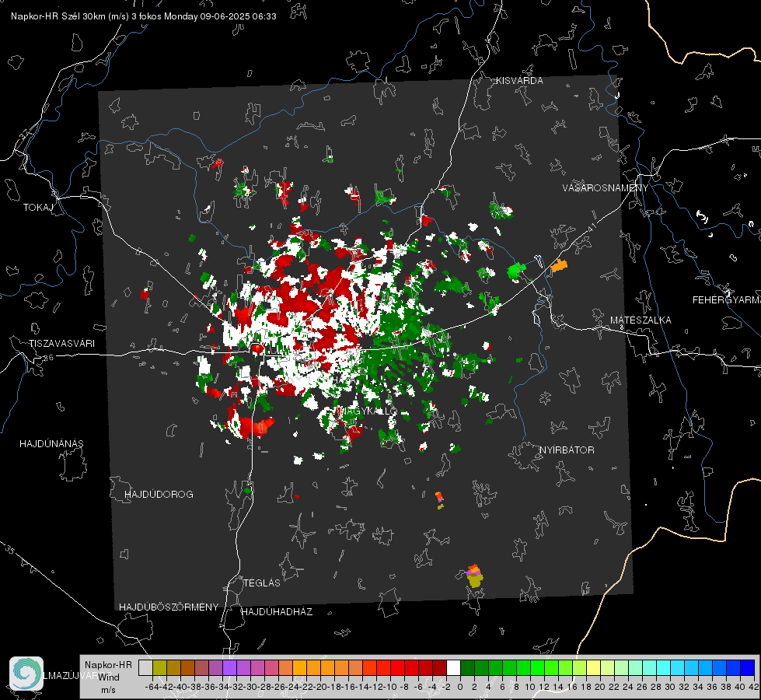Screen dimensions: 761x700
Task: Click the MÁTÉSZALKA town label
Action: [x=641, y=320]
